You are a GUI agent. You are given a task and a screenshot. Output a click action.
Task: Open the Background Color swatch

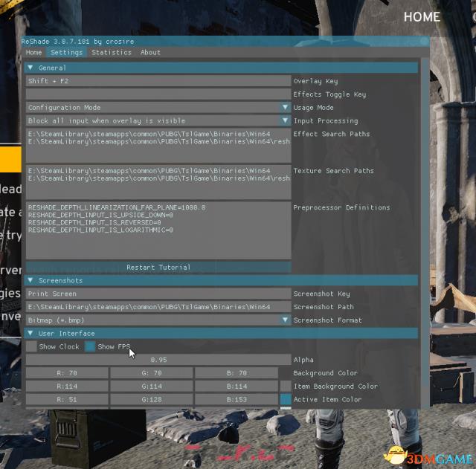(286, 373)
